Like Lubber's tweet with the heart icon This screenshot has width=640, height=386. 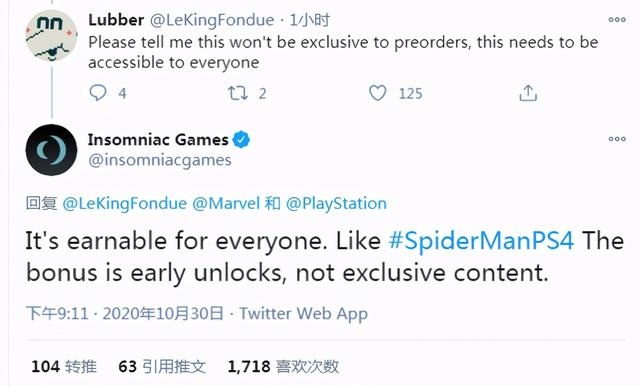378,93
